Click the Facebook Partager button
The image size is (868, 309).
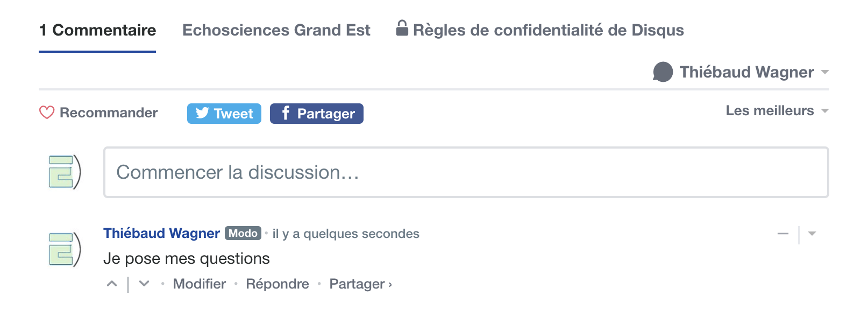(x=317, y=114)
